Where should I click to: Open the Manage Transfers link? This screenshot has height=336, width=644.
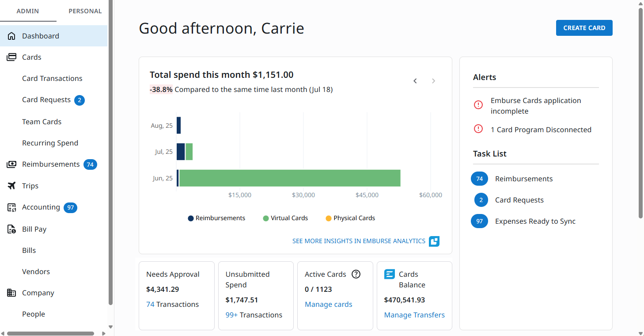point(414,315)
